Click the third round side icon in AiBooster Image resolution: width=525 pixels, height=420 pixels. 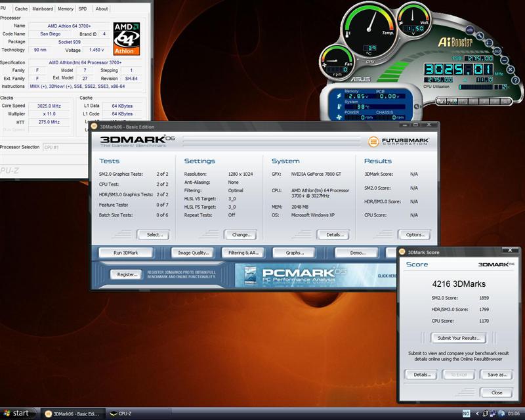[489, 43]
